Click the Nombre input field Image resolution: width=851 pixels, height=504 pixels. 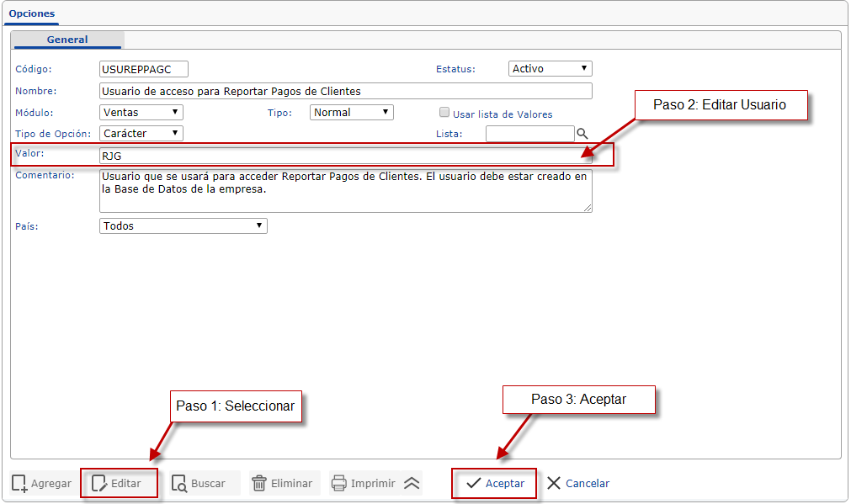(x=345, y=91)
